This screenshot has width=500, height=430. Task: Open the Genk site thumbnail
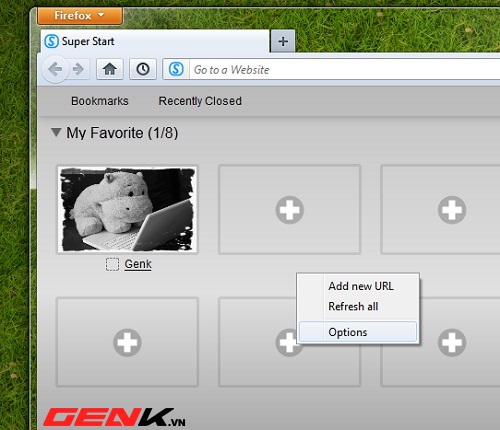coord(127,209)
